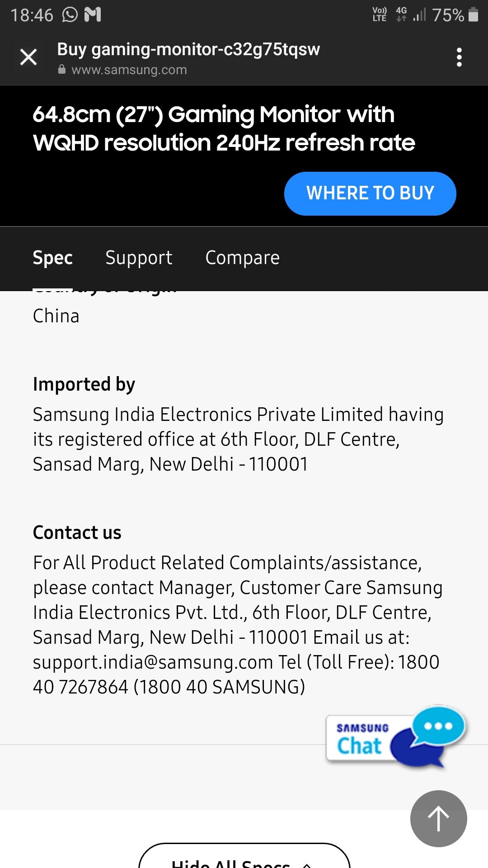
Task: Tap the padlock secure site icon
Action: click(62, 70)
